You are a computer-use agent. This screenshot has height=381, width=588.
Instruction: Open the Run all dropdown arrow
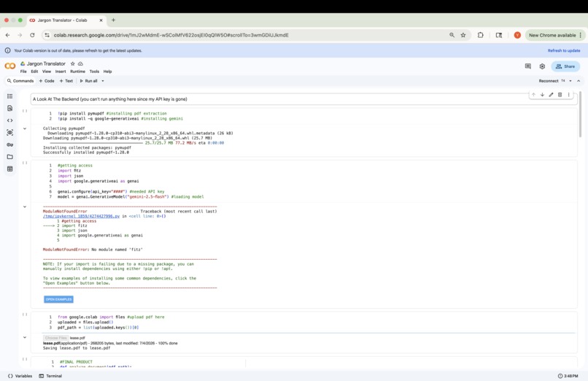tap(103, 80)
